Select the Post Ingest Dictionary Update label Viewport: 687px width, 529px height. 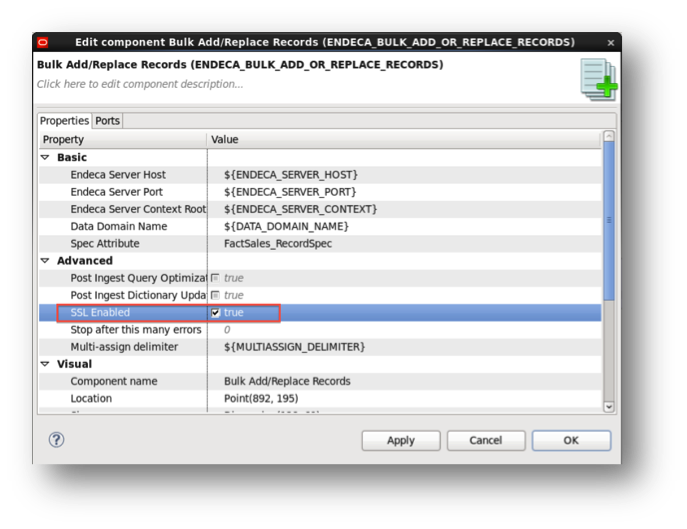click(138, 295)
